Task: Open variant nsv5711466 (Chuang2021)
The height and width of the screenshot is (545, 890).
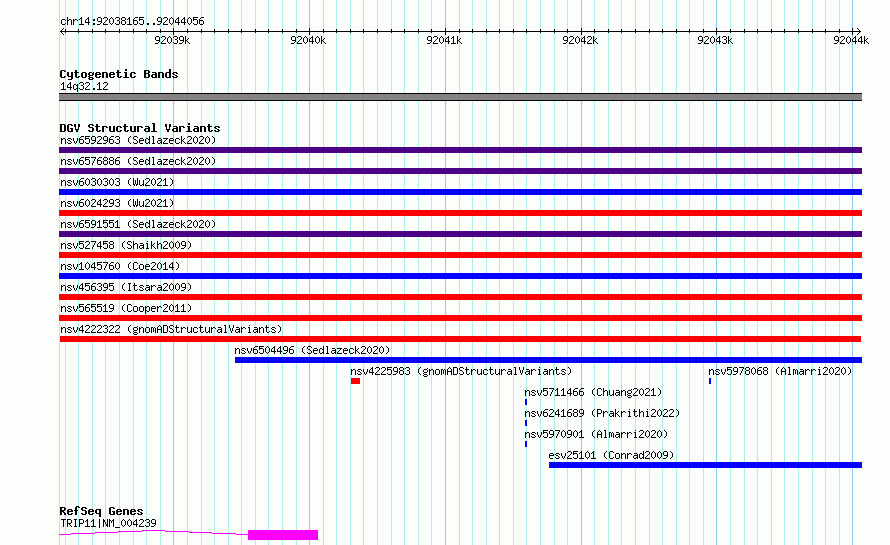Action: point(593,392)
